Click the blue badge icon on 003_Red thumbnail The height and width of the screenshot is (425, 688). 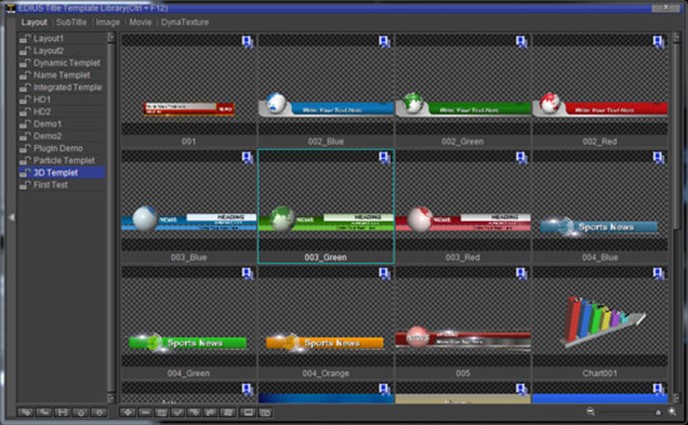coord(521,158)
